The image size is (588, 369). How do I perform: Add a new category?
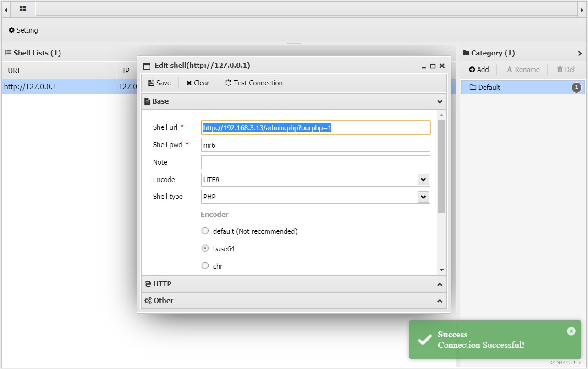coord(479,70)
